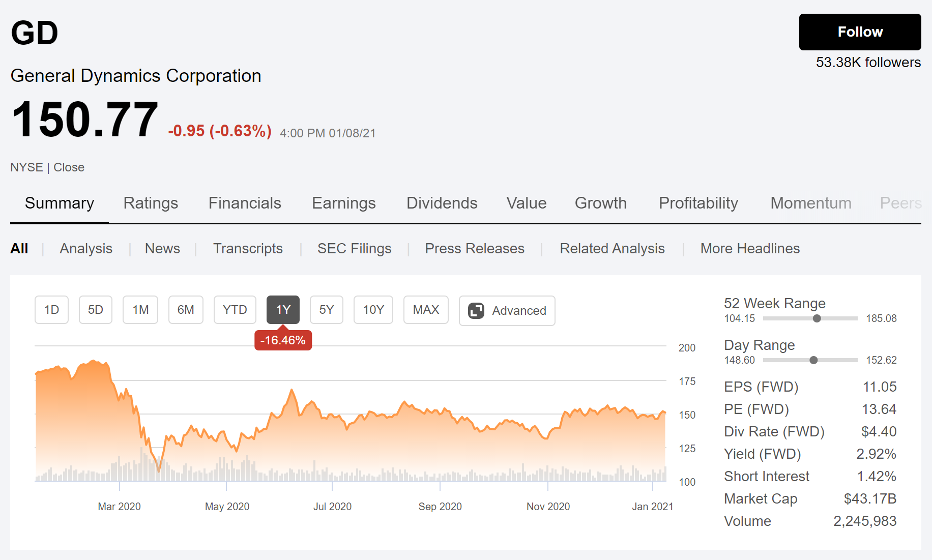Switch to the Profitability tab
Image resolution: width=932 pixels, height=560 pixels.
point(698,203)
